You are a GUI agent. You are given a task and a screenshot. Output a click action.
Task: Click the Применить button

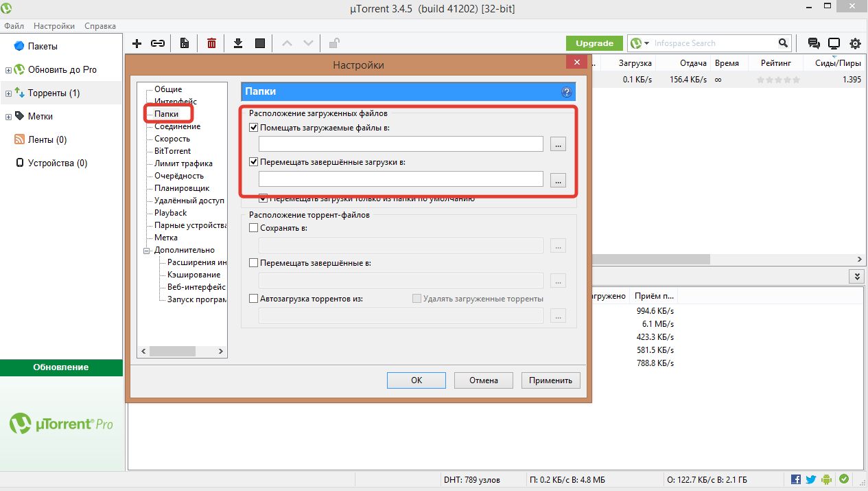coord(550,380)
